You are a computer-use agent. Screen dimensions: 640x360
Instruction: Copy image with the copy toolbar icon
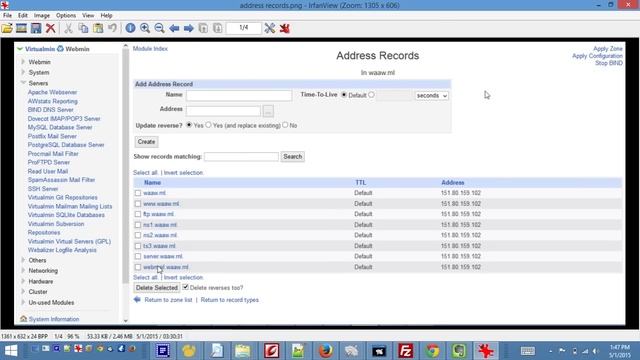83,28
